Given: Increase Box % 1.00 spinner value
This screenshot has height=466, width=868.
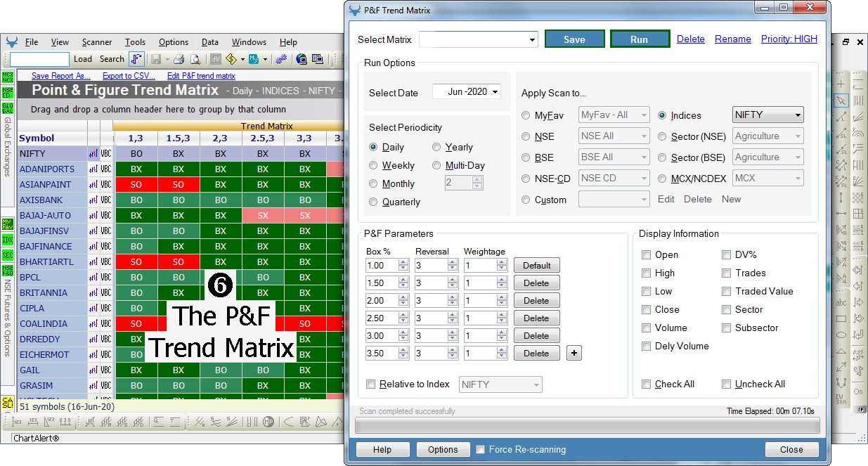Looking at the screenshot, I should tap(403, 262).
